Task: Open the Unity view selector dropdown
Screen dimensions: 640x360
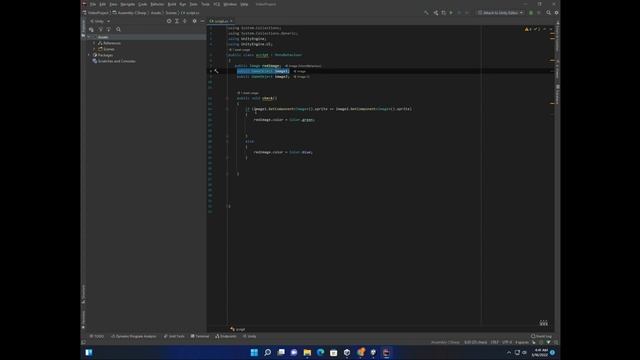Action: [100, 21]
